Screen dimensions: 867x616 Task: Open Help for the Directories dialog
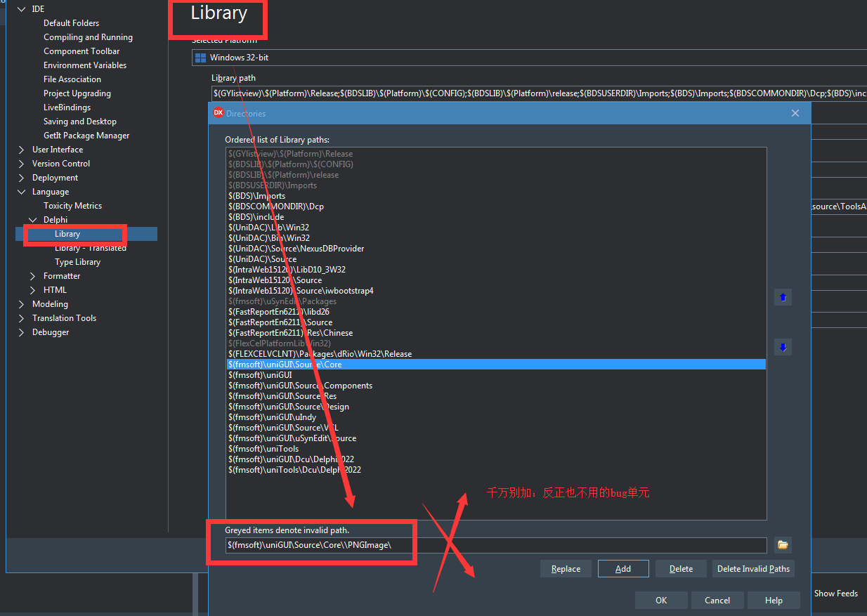774,600
